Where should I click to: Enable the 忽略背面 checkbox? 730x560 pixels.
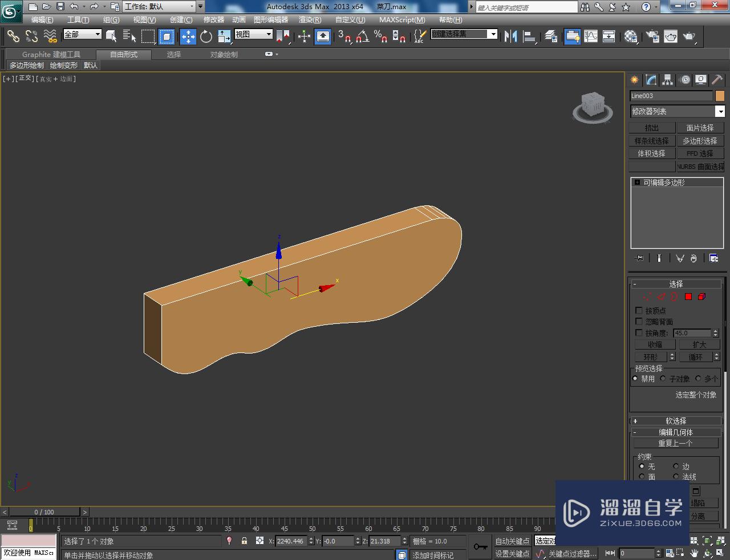tap(639, 322)
